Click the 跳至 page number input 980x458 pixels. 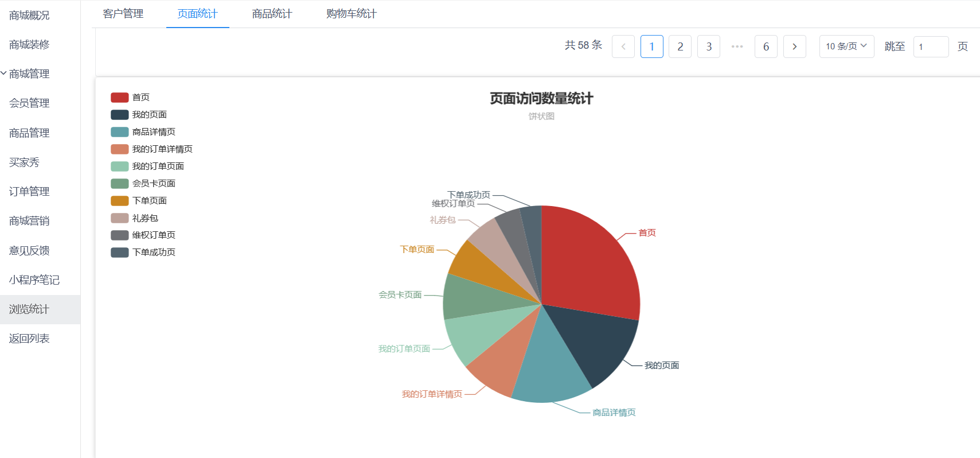[931, 46]
